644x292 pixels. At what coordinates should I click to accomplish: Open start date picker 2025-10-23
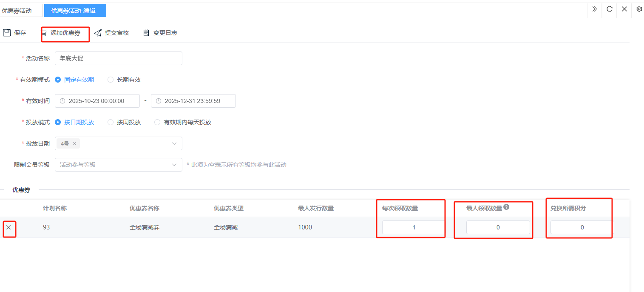[x=97, y=101]
